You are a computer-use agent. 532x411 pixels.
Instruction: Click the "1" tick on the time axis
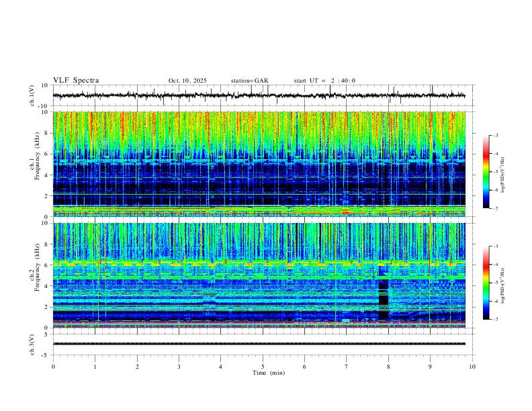point(95,367)
